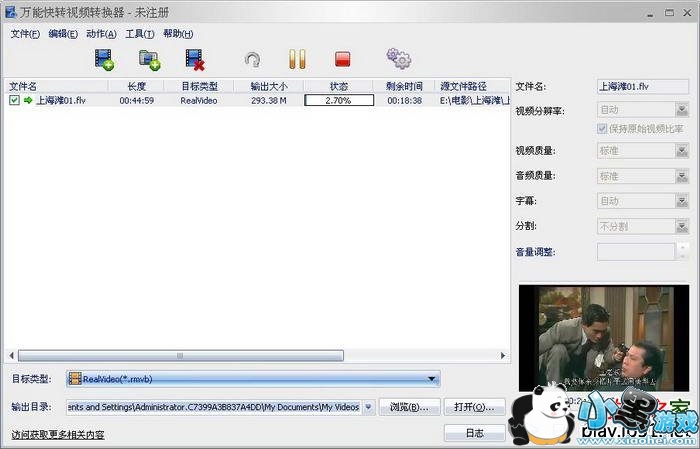Screen dimensions: 700x449
Task: Open the 编辑(E) menu
Action: point(63,34)
